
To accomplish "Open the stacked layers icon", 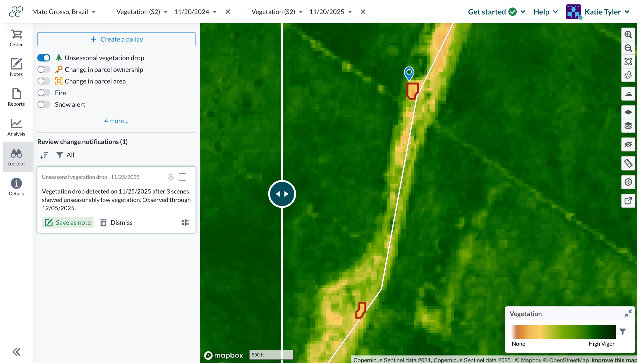I will pos(628,126).
